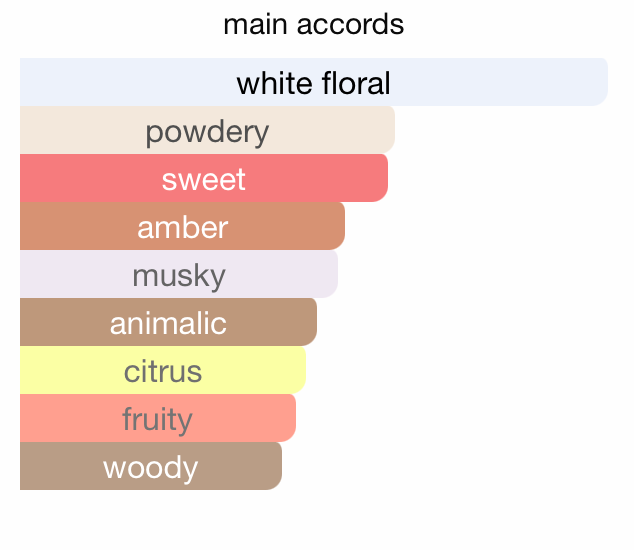
Task: Click the "main accords" heading
Action: (x=313, y=24)
